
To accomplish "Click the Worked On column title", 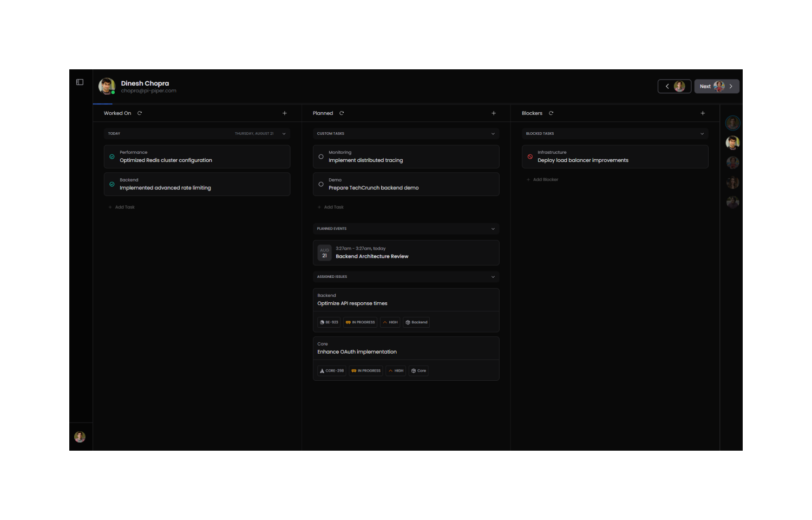I will (x=117, y=113).
